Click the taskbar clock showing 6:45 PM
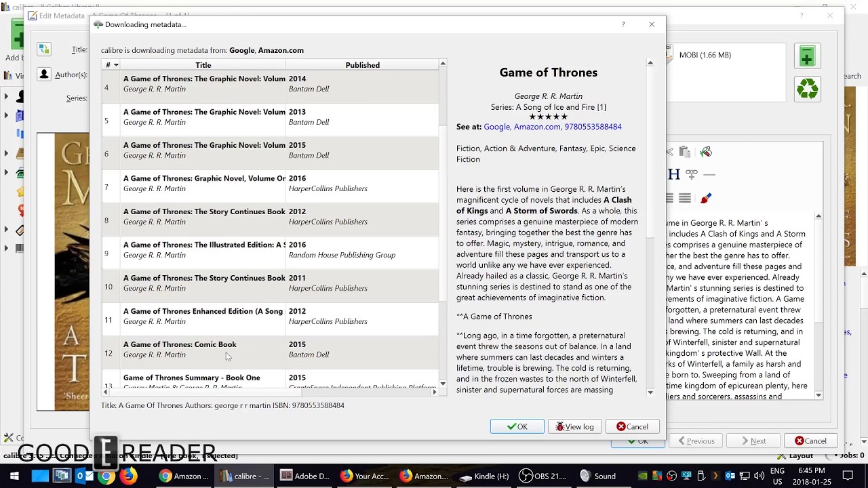 (811, 476)
